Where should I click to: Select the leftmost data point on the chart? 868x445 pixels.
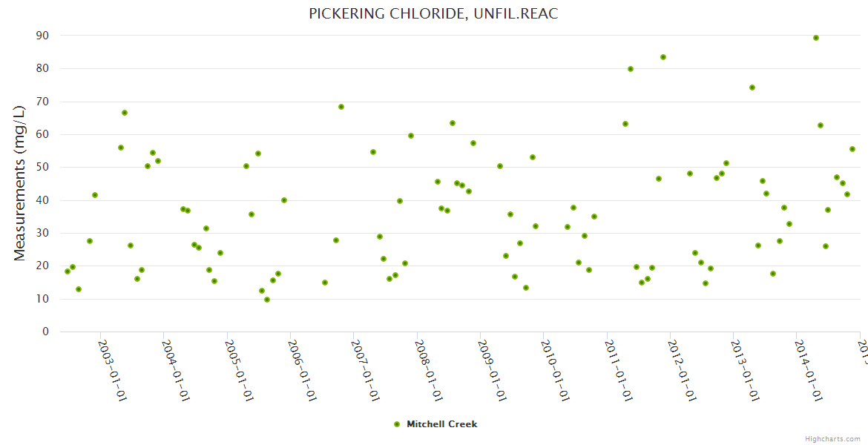pyautogui.click(x=68, y=271)
